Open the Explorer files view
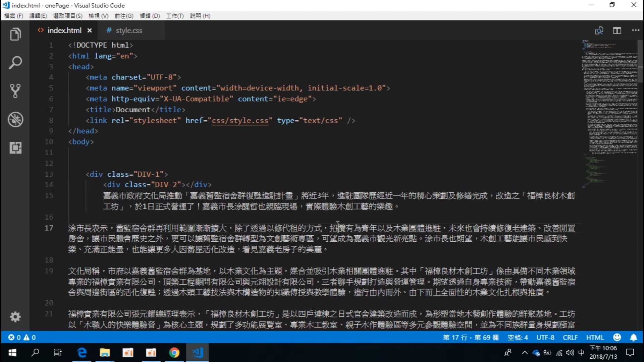644x362 pixels. [x=15, y=34]
